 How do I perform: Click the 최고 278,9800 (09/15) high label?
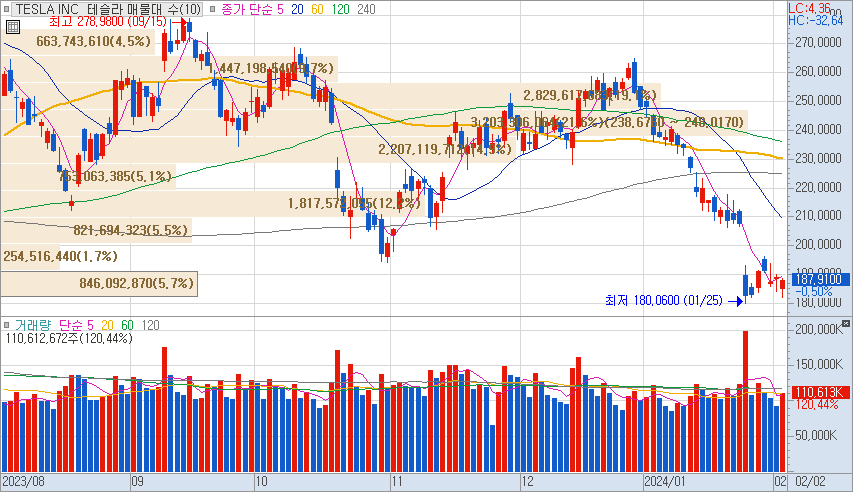tap(107, 22)
